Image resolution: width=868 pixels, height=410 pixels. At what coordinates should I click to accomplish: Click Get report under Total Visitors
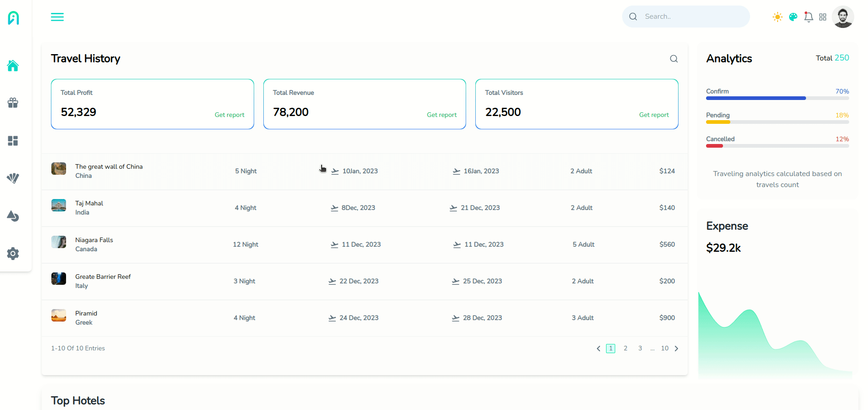654,115
